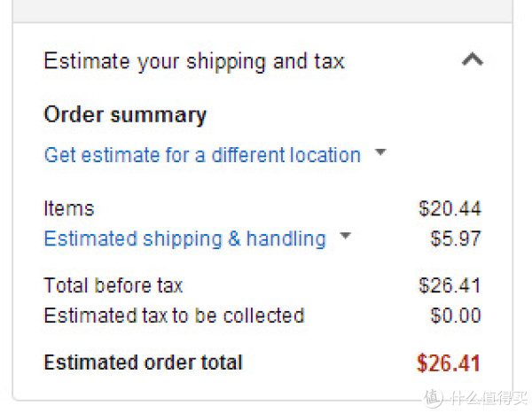Click the 'Estimated tax to be collected' label

[174, 316]
